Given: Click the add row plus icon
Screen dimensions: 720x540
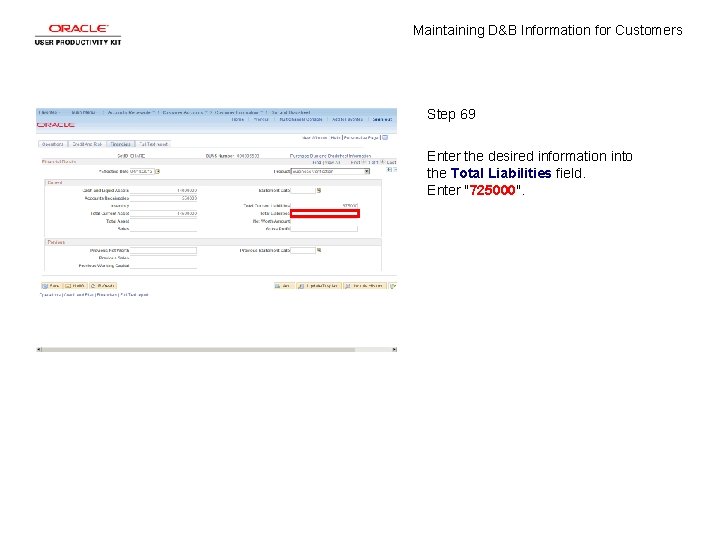Looking at the screenshot, I should click(x=389, y=170).
